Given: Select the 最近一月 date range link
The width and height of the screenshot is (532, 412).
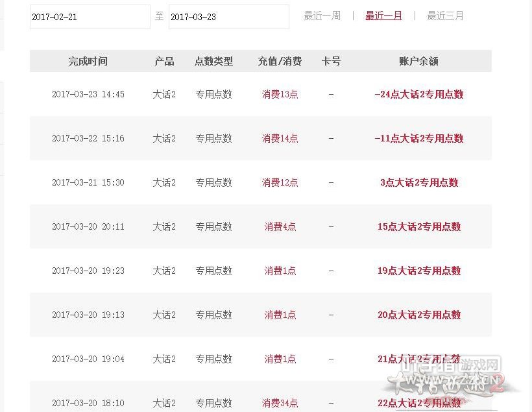Looking at the screenshot, I should (383, 16).
